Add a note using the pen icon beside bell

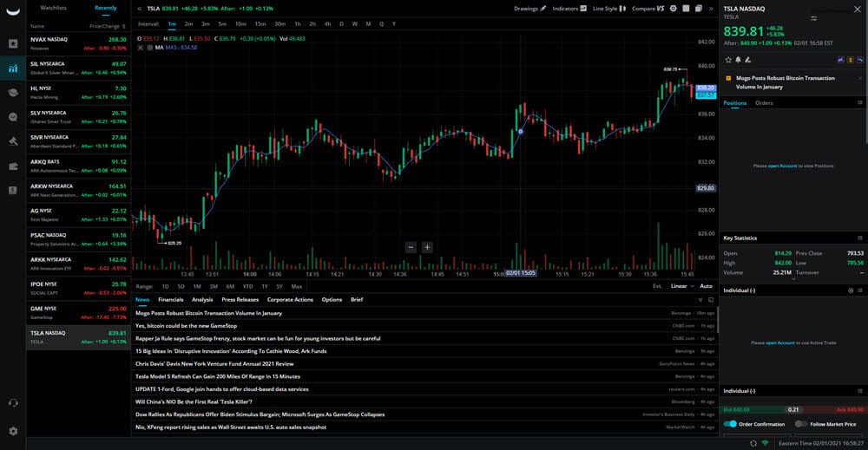(748, 60)
